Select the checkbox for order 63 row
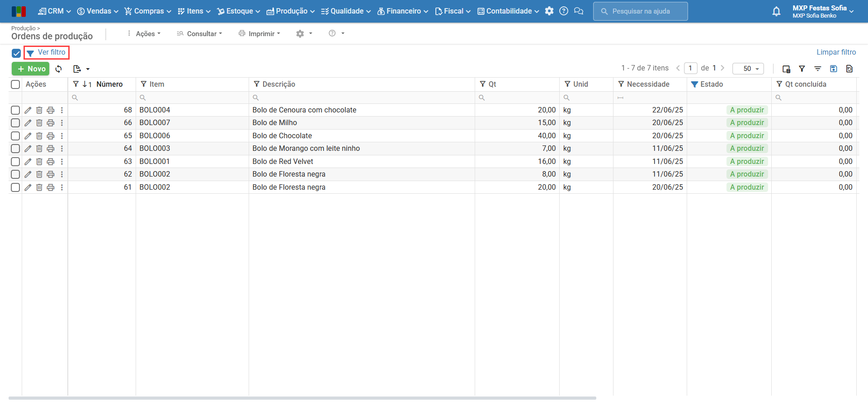868x406 pixels. (15, 162)
